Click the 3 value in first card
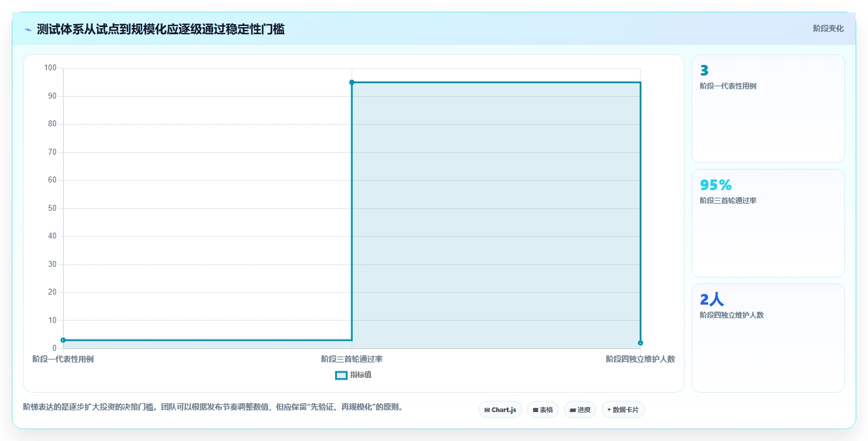The image size is (868, 441). tap(704, 71)
